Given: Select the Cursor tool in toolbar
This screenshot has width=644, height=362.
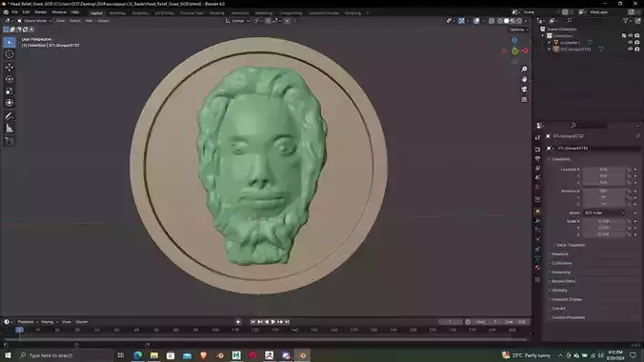Looking at the screenshot, I should 10,54.
